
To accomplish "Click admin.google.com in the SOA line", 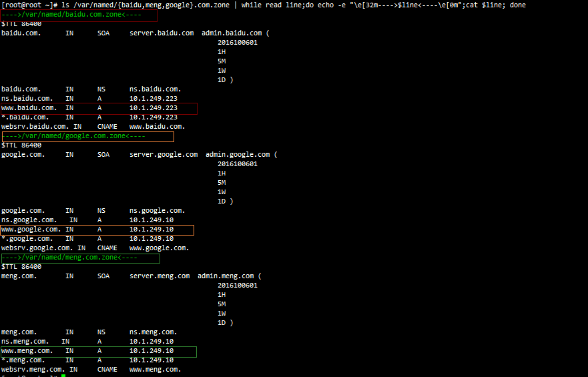I will point(238,154).
